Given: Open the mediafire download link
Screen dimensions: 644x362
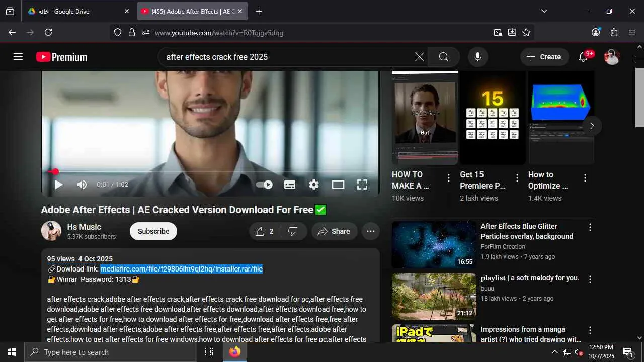Looking at the screenshot, I should pos(181,269).
